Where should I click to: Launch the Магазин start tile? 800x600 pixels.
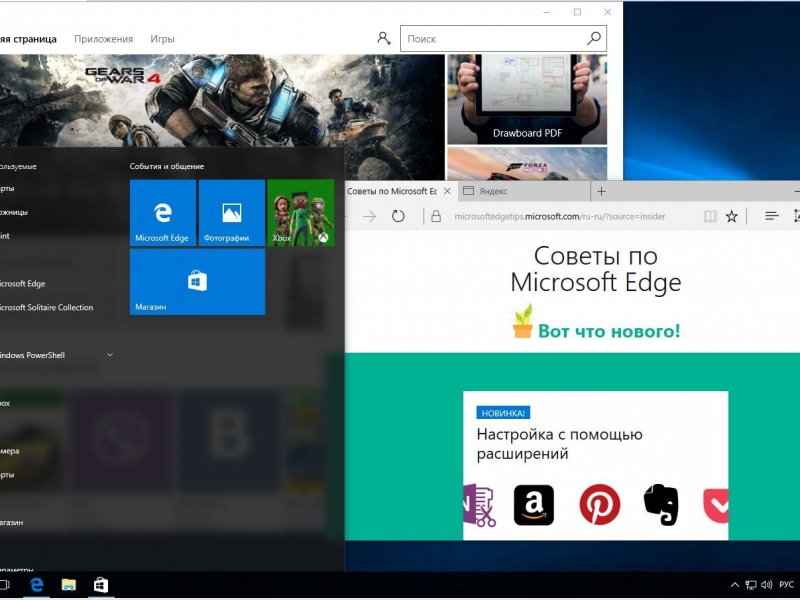197,282
